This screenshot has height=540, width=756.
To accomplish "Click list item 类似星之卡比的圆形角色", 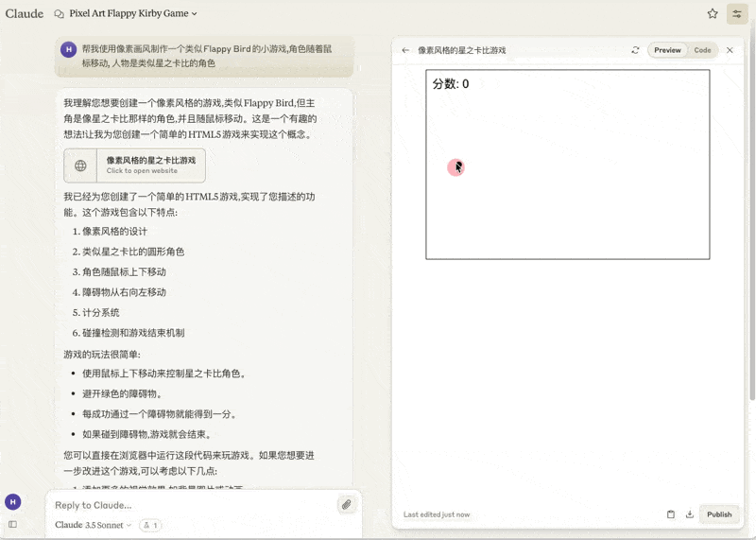I will [133, 252].
